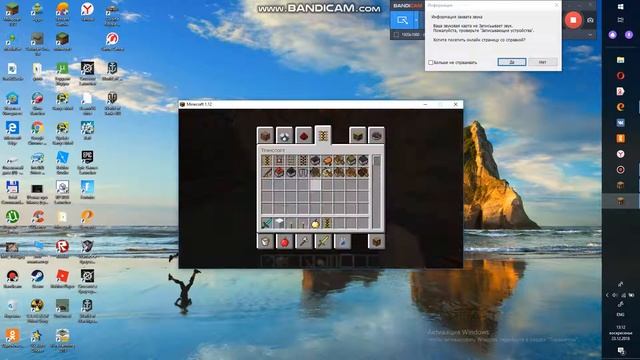This screenshot has width=640, height=360.
Task: Tick the don't ask again checkbox
Action: click(431, 62)
